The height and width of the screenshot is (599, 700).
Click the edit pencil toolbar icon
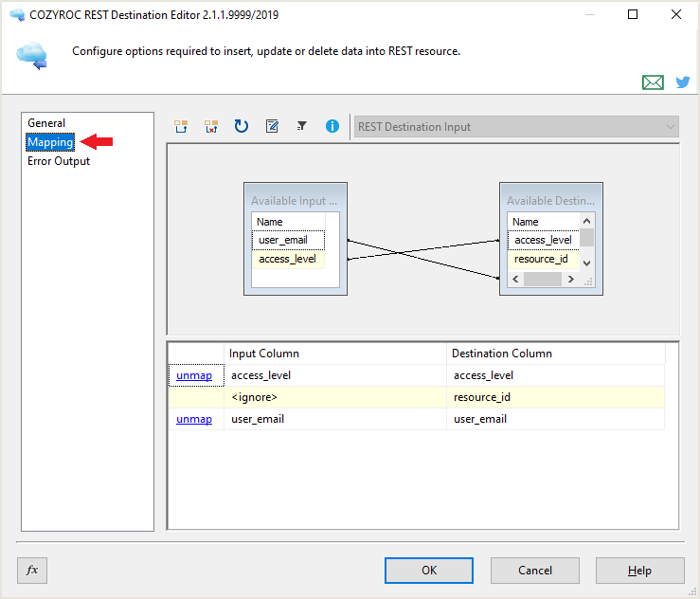tap(272, 126)
